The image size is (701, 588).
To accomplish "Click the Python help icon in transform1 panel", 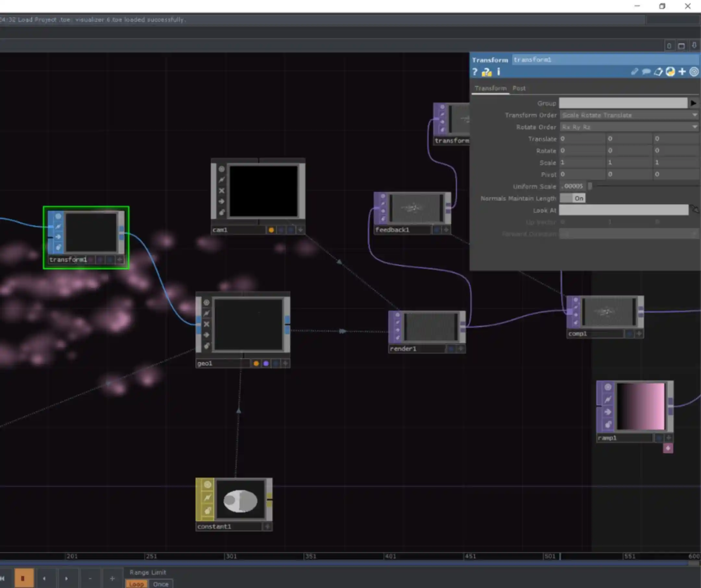I will 486,72.
